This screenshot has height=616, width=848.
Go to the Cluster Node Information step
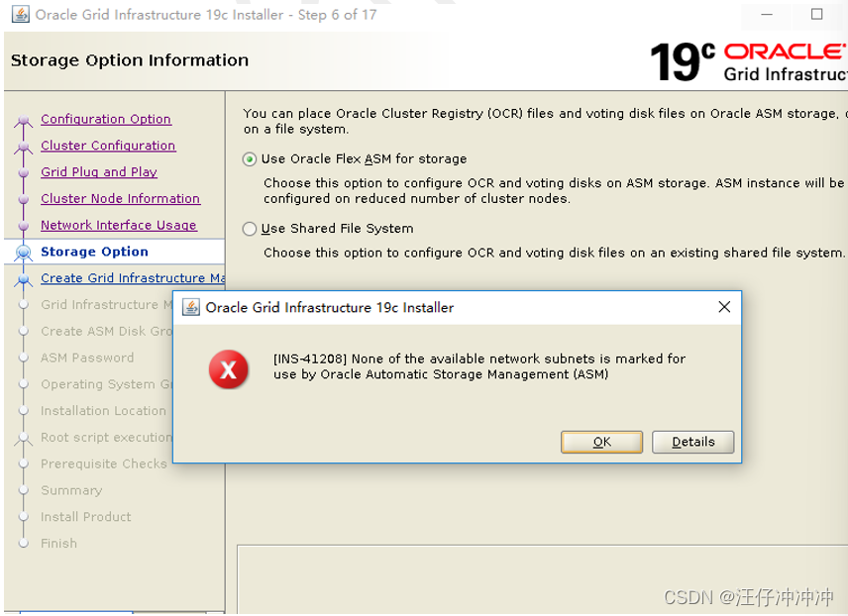[x=120, y=198]
